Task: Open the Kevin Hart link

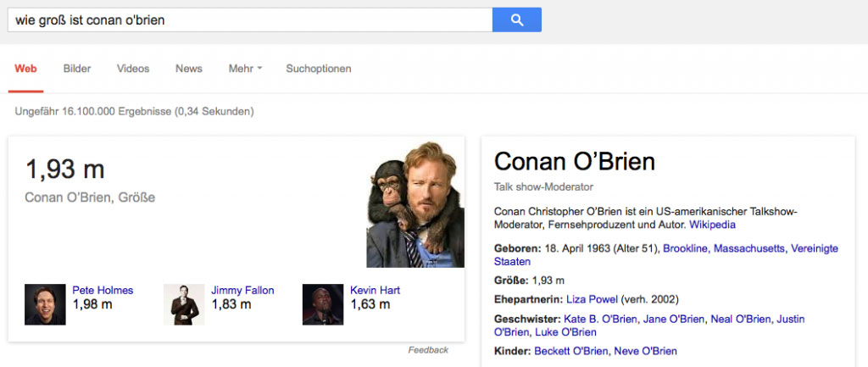Action: point(375,290)
